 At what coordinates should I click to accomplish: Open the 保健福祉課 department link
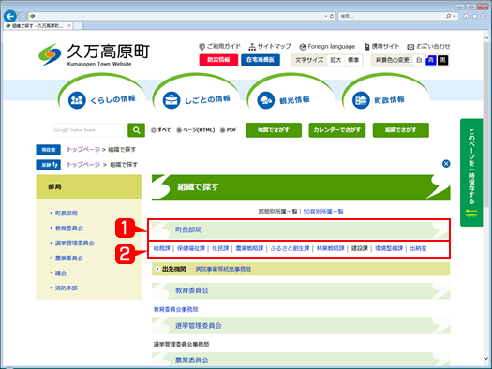(191, 248)
